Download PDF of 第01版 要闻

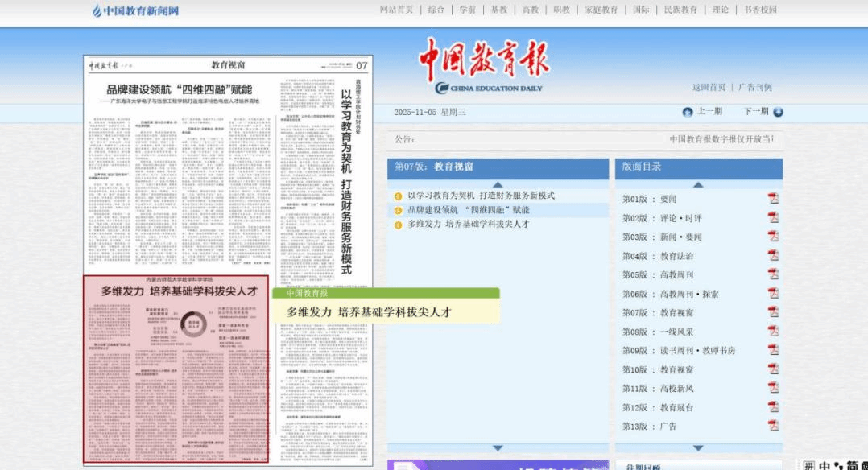click(773, 199)
